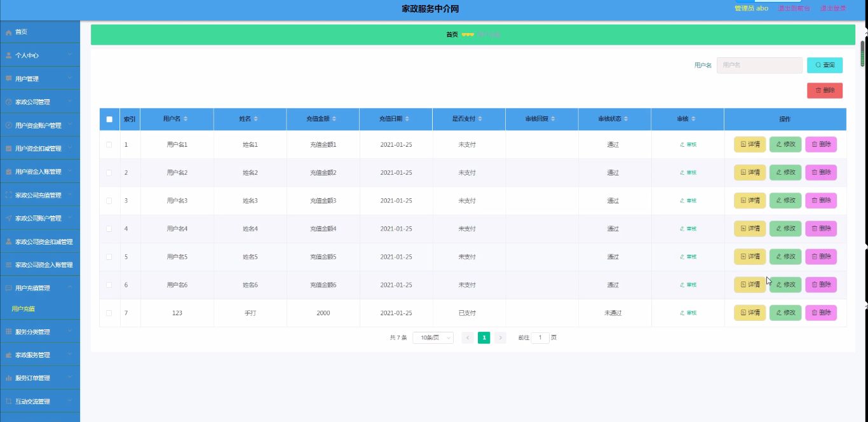868x422 pixels.
Task: Click the 家政公司账户管理 paper-plane icon
Action: (x=9, y=218)
